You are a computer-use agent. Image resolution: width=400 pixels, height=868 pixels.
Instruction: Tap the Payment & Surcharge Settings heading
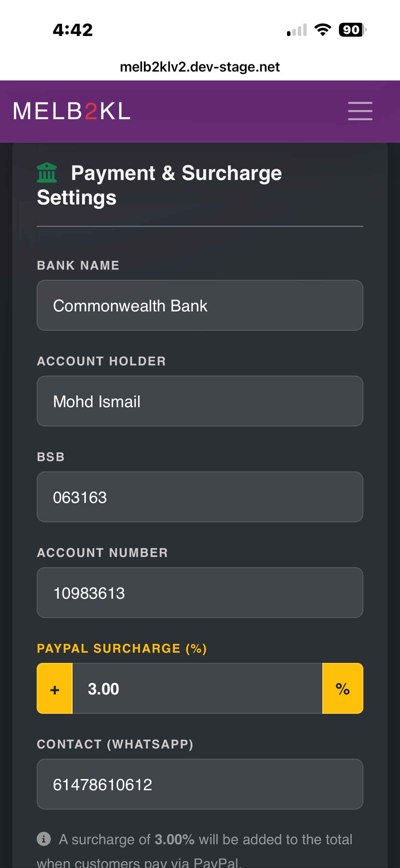pyautogui.click(x=159, y=185)
